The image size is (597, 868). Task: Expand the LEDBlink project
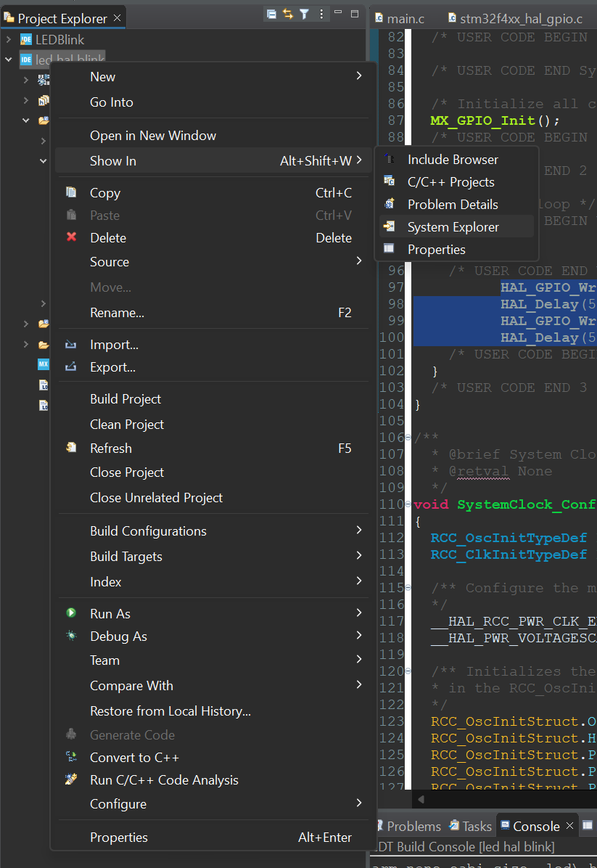pyautogui.click(x=8, y=39)
